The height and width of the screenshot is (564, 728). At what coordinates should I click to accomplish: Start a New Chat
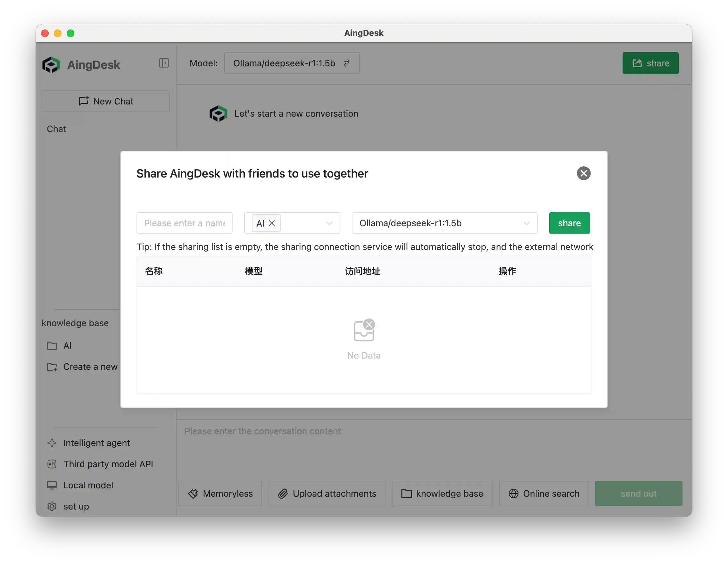pyautogui.click(x=106, y=101)
